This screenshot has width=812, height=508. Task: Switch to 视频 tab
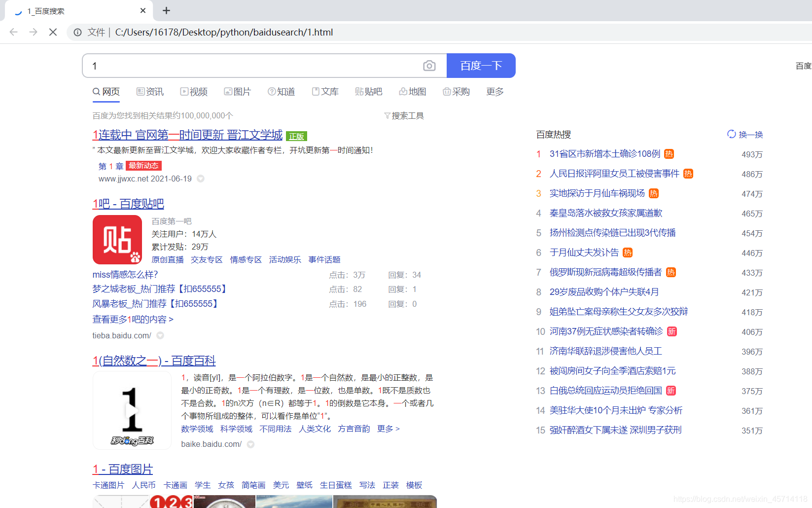click(194, 92)
